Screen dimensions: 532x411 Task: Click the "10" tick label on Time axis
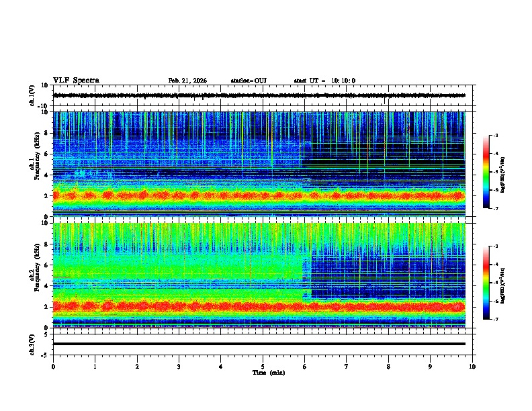472,367
